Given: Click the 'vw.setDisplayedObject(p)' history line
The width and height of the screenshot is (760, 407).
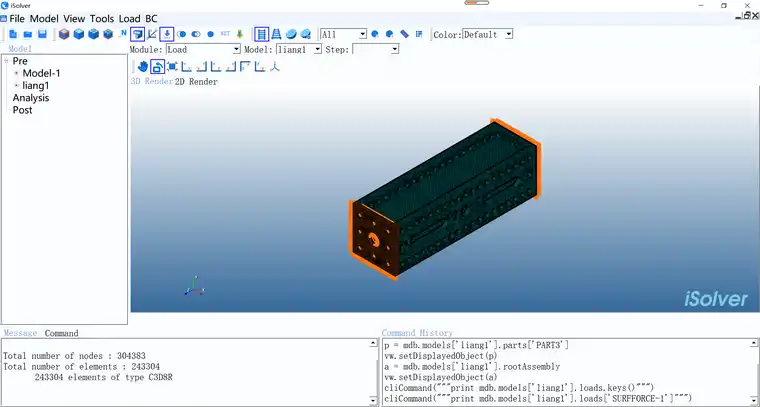Looking at the screenshot, I should tap(441, 356).
